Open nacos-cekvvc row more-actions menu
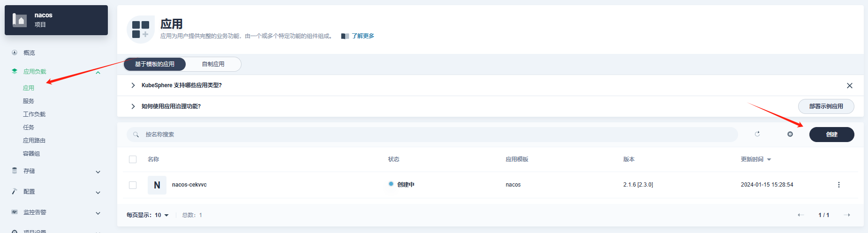 839,185
